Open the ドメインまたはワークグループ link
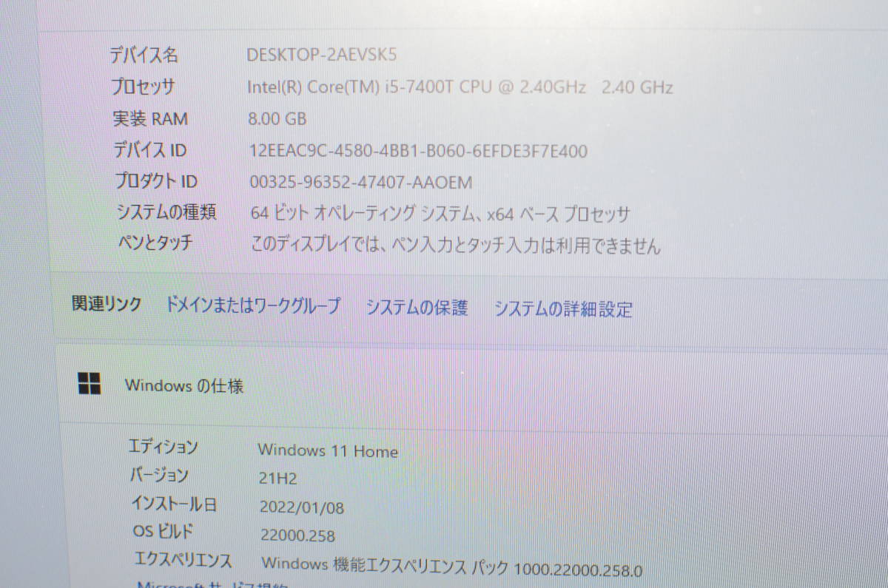888x588 pixels. [x=253, y=305]
